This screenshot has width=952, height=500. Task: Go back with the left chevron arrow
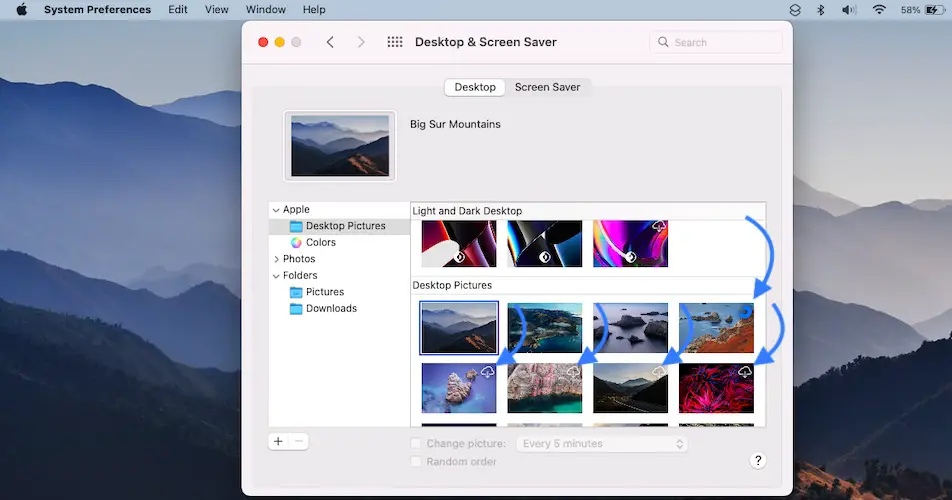point(330,42)
